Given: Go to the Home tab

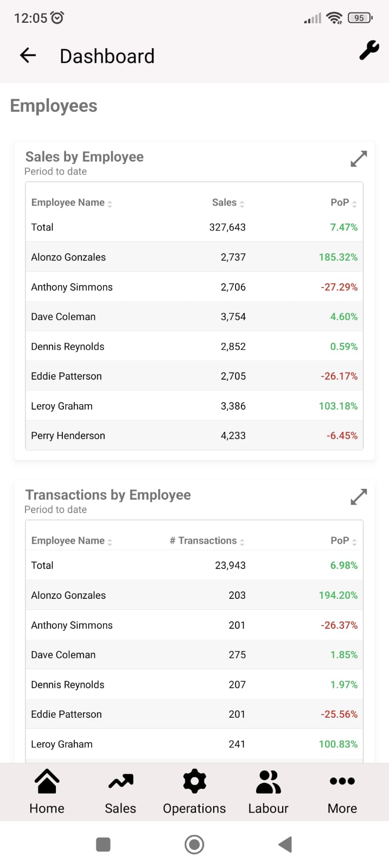Looking at the screenshot, I should point(47,792).
